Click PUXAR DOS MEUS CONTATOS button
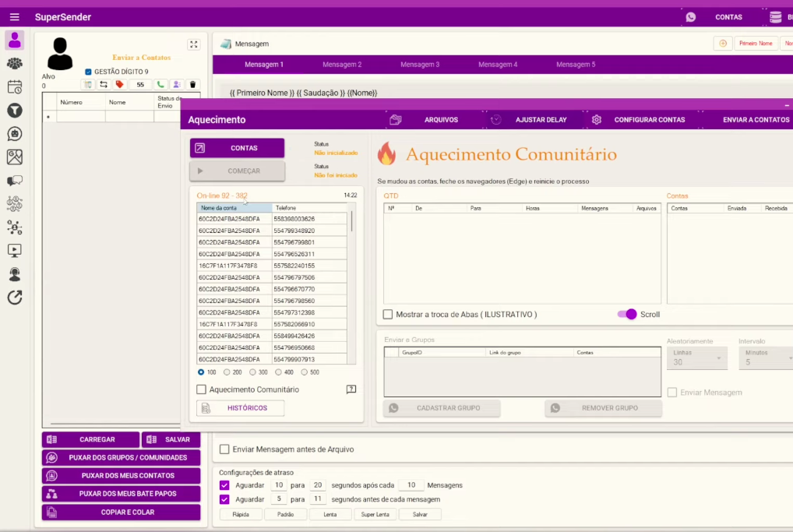 (x=122, y=476)
